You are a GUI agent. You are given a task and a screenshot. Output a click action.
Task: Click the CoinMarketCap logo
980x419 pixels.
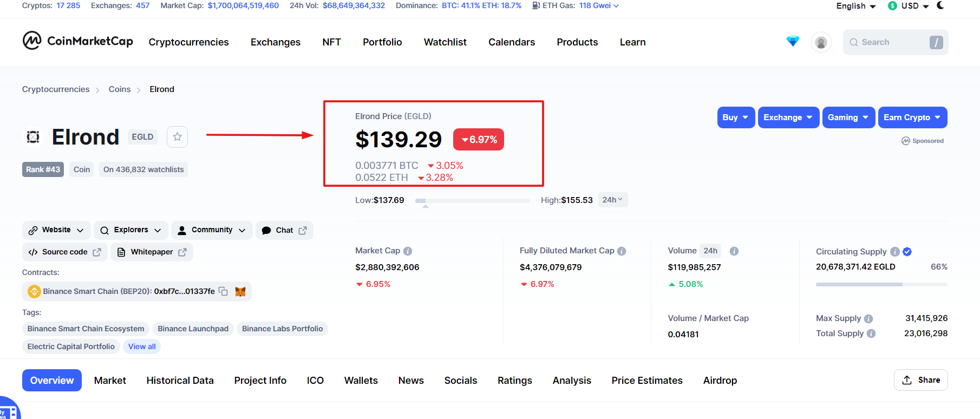tap(77, 41)
